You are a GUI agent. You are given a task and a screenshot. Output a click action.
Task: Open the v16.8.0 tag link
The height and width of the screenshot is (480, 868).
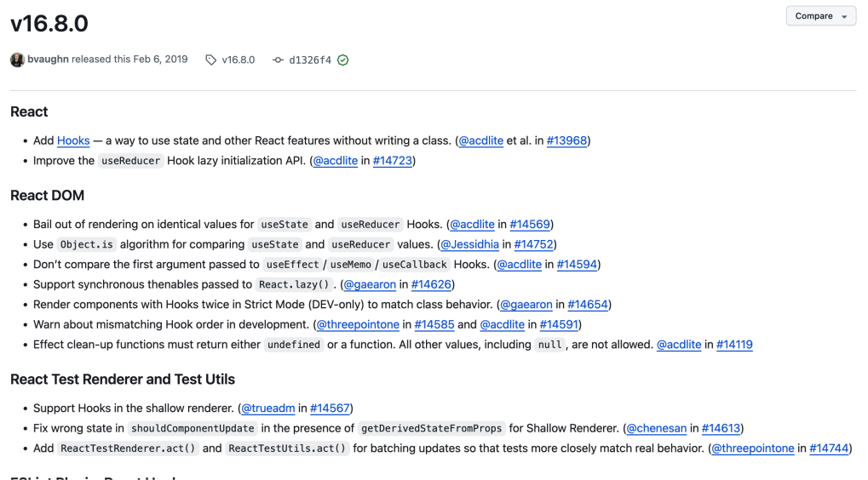(238, 60)
